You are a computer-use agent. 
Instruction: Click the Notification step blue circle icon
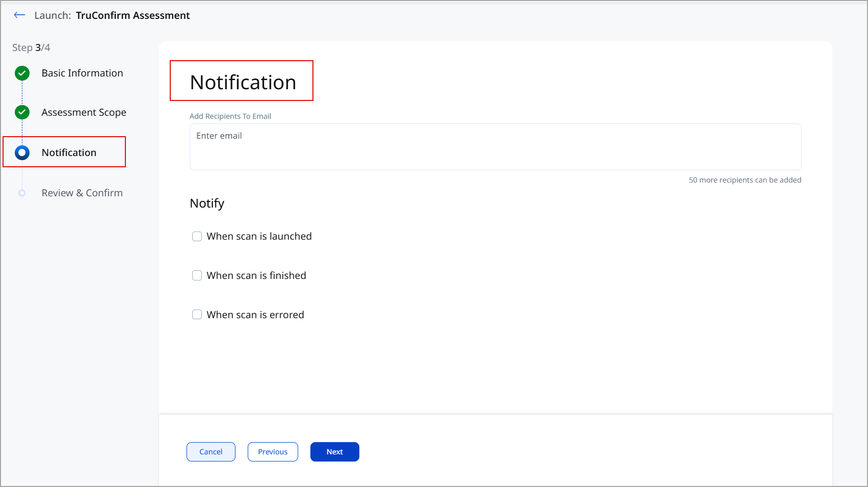[x=22, y=152]
